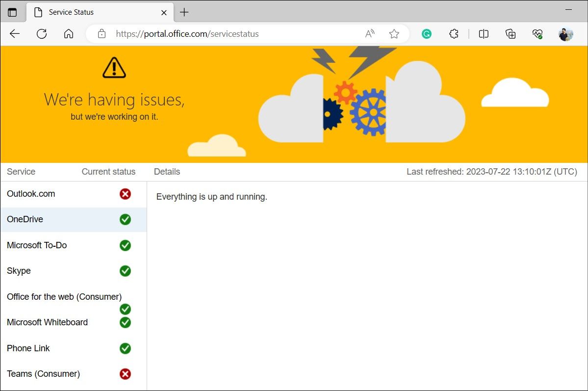Go to browser home page
This screenshot has height=391, width=588.
[x=69, y=34]
